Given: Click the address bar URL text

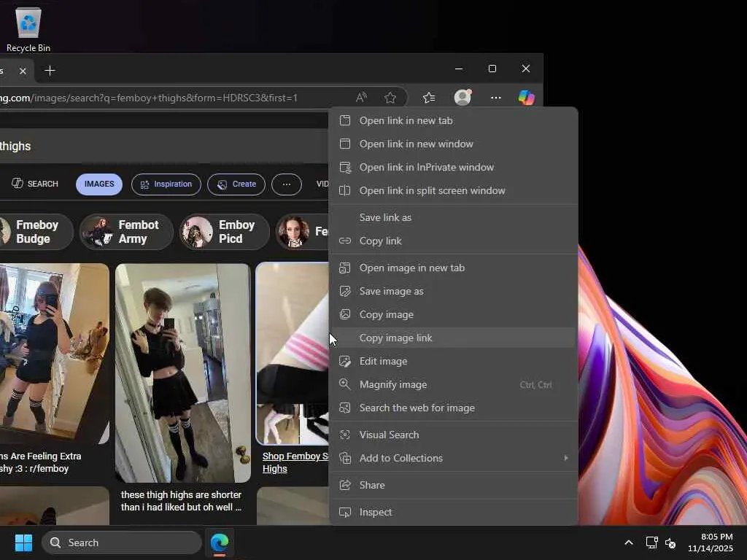Looking at the screenshot, I should [x=149, y=98].
